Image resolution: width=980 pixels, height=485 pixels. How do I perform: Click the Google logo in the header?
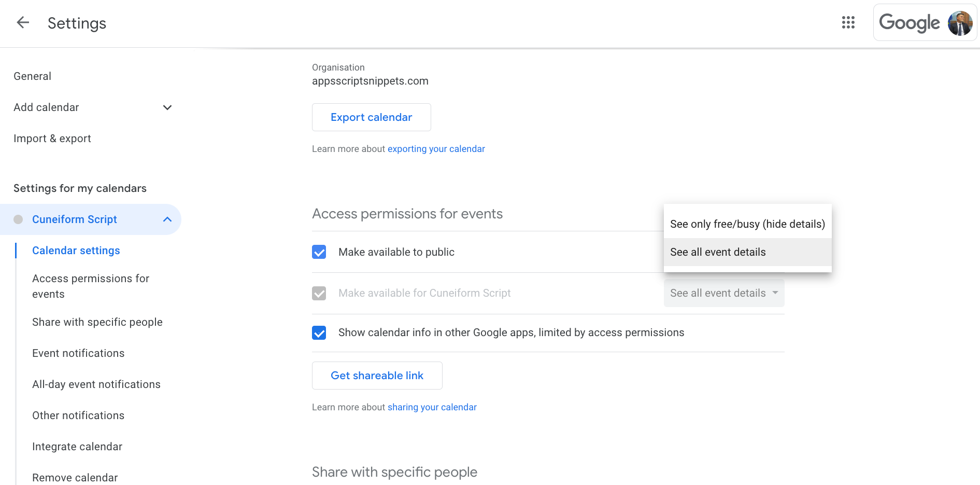(909, 23)
